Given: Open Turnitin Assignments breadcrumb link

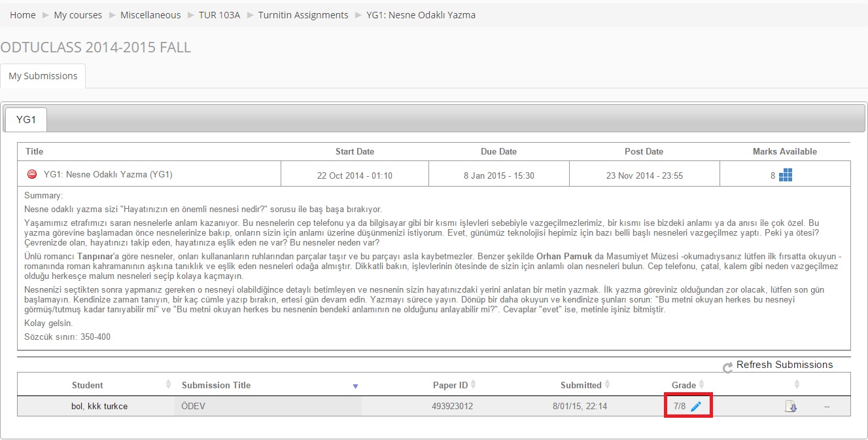Looking at the screenshot, I should [303, 15].
